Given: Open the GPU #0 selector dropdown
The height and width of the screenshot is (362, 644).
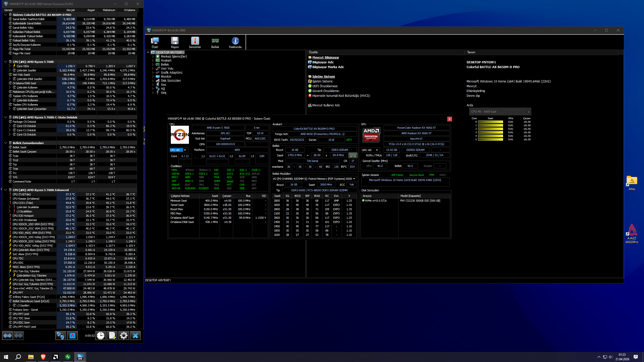Looking at the screenshot, I should [370, 150].
